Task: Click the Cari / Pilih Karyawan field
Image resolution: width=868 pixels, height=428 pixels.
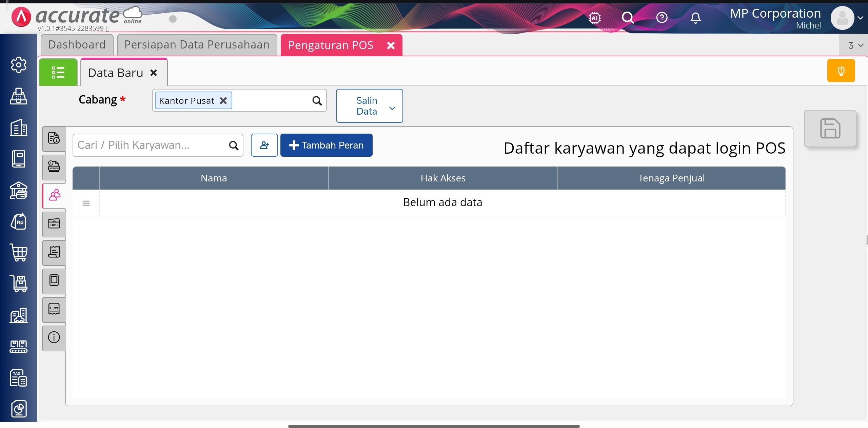Action: coord(151,145)
